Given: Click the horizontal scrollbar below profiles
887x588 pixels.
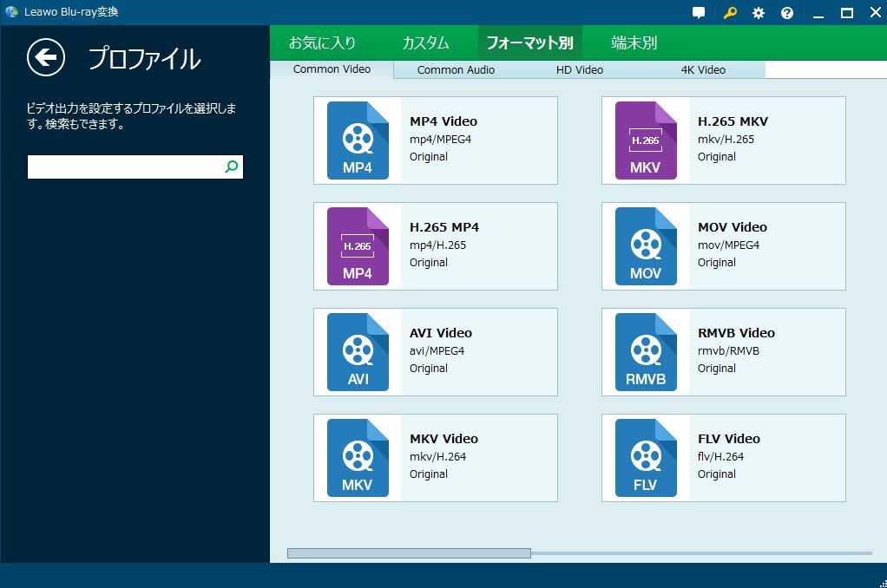Looking at the screenshot, I should coord(409,553).
